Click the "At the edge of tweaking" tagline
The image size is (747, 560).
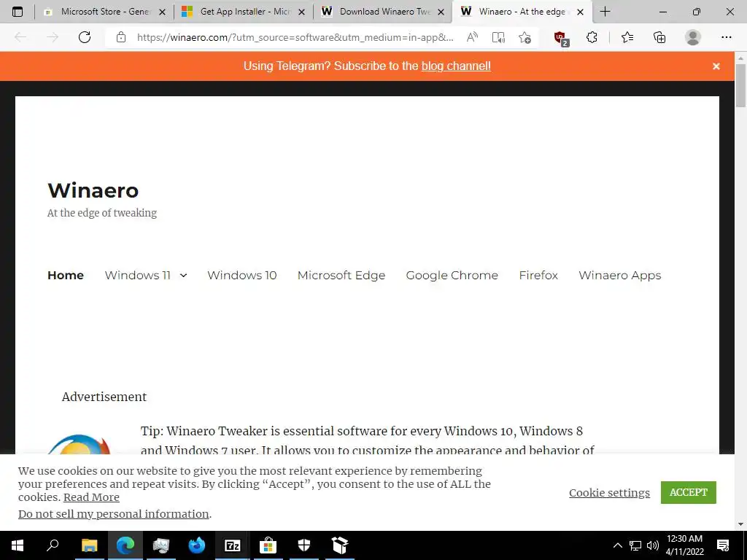click(x=102, y=213)
